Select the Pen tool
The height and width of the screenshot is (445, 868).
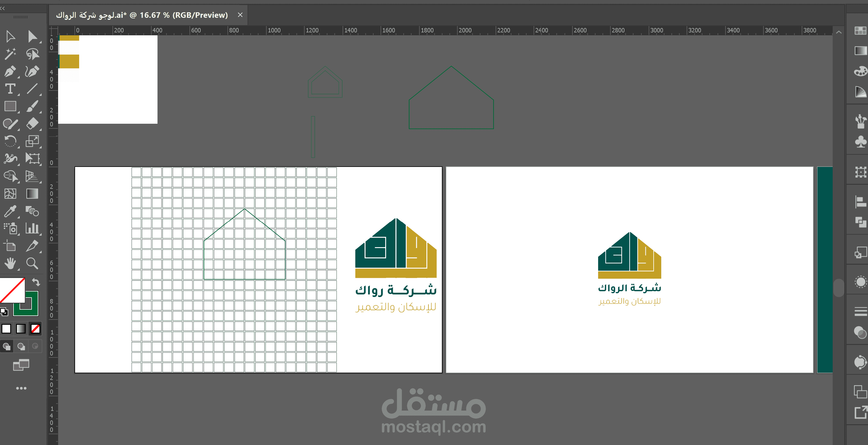pyautogui.click(x=10, y=71)
